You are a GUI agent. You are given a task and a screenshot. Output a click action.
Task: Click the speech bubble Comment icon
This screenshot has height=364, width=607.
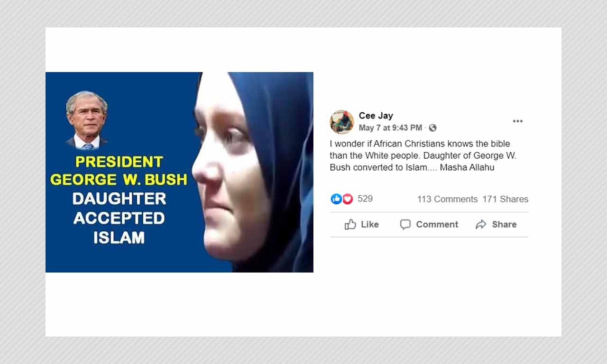pos(405,225)
